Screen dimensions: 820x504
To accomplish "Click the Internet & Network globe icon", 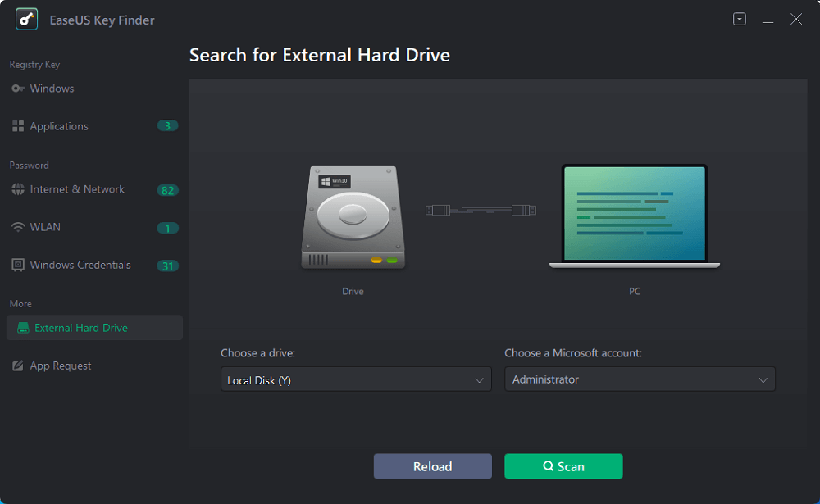I will click(18, 189).
